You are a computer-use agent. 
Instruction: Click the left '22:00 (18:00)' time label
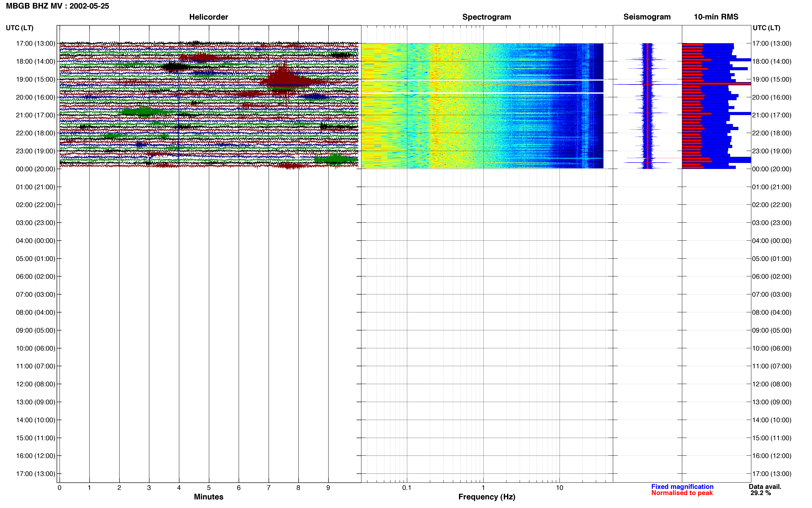[x=36, y=133]
